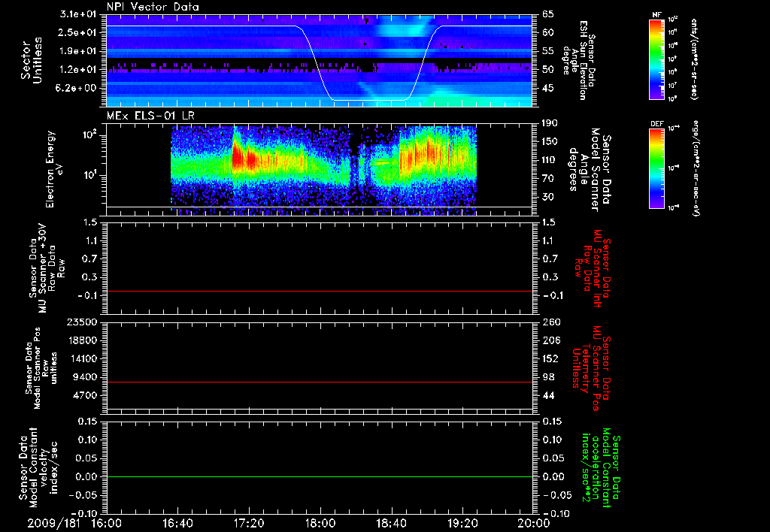
Task: Select the 2009/181 date label
Action: pyautogui.click(x=53, y=523)
